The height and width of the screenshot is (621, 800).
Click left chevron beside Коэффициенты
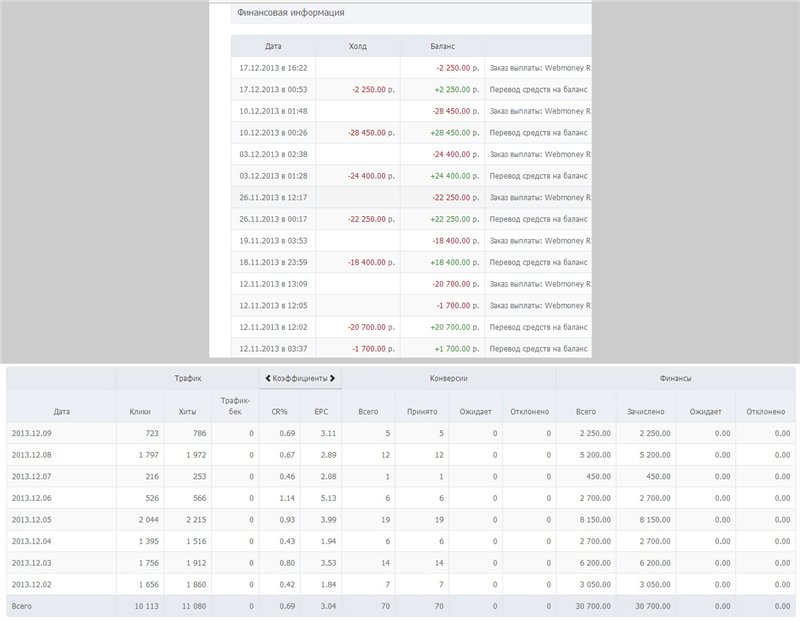pos(267,379)
